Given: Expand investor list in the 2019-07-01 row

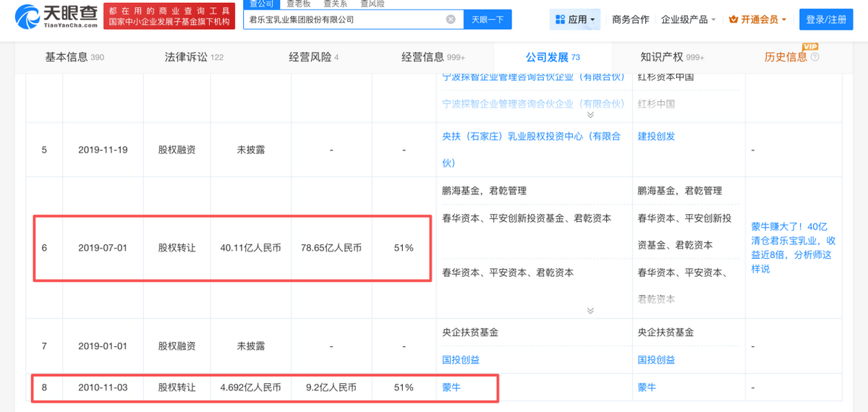Looking at the screenshot, I should 590,311.
